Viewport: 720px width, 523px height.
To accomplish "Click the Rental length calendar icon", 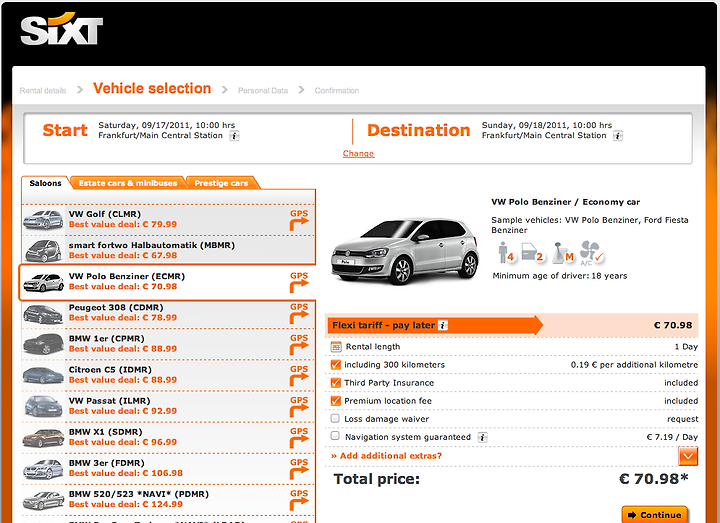I will [336, 347].
